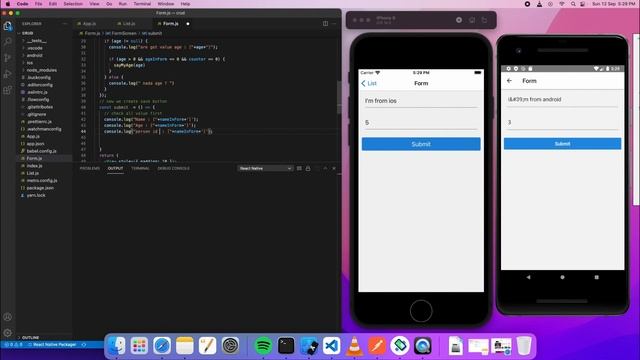Open Safari from the Dock
The image size is (640, 360).
162,346
